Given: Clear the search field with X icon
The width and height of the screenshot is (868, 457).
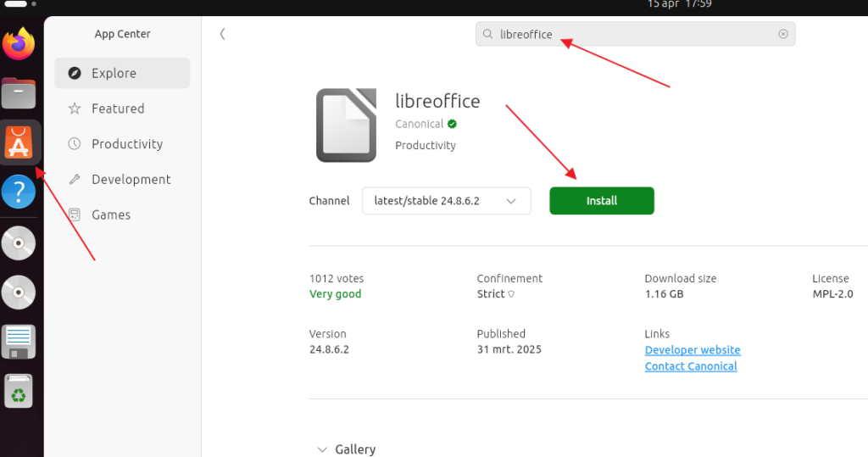Looking at the screenshot, I should point(782,35).
